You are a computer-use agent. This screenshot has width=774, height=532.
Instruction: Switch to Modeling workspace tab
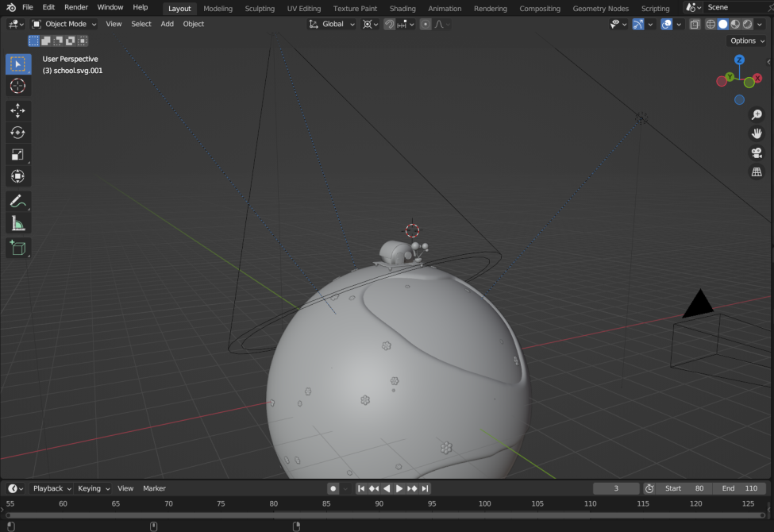tap(218, 9)
